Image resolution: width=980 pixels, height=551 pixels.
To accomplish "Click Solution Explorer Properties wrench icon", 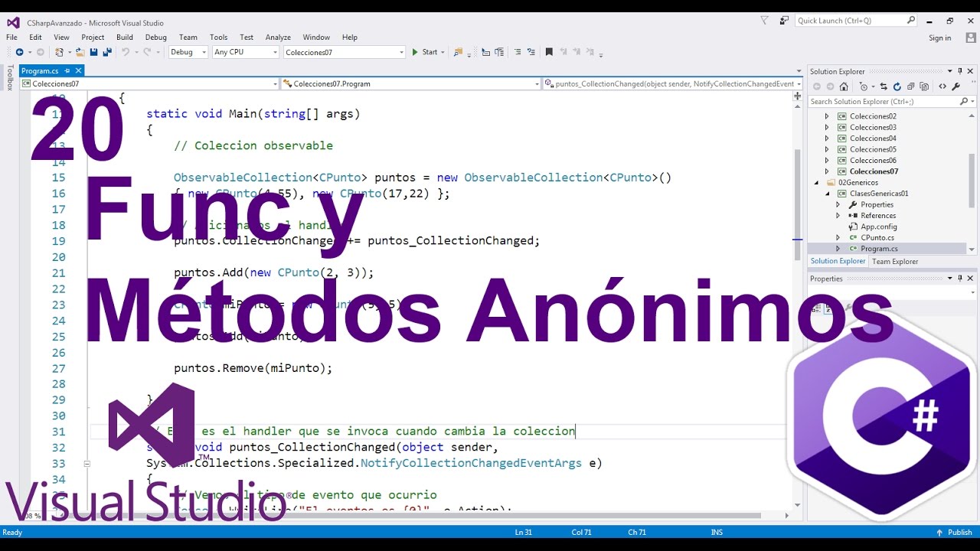I will [x=956, y=86].
